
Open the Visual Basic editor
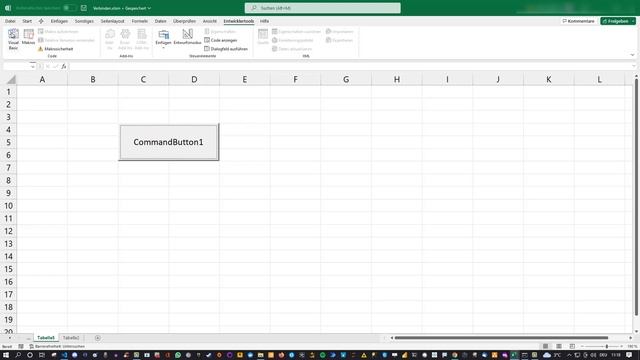click(13, 39)
